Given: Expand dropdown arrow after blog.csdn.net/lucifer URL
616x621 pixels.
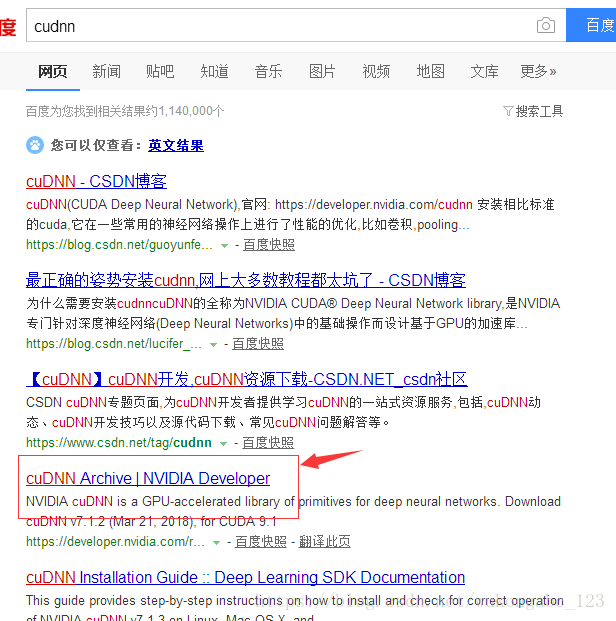Looking at the screenshot, I should tap(213, 345).
